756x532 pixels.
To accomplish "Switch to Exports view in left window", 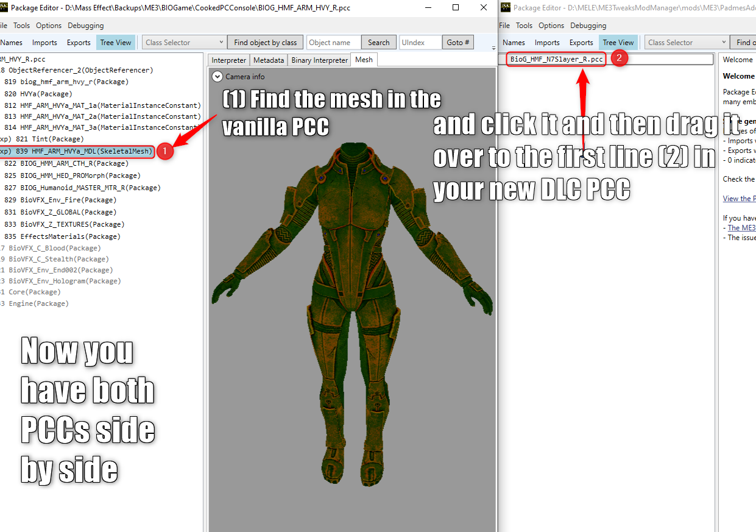I will click(79, 43).
